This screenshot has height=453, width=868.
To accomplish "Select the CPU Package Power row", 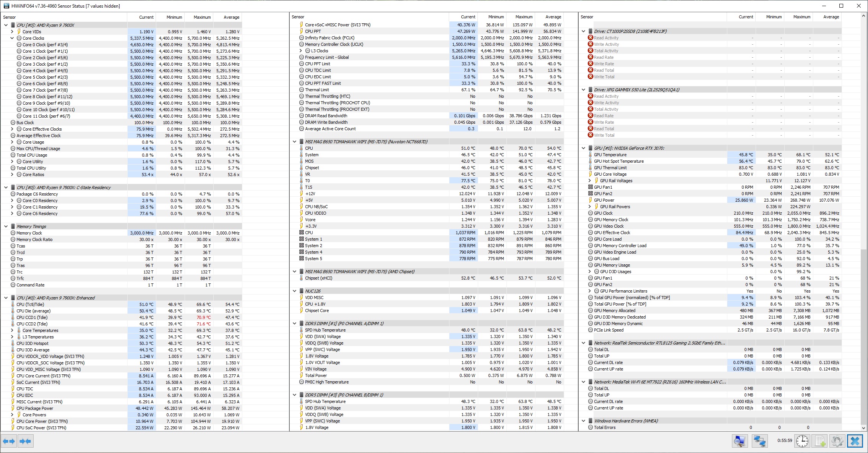I will pyautogui.click(x=35, y=408).
